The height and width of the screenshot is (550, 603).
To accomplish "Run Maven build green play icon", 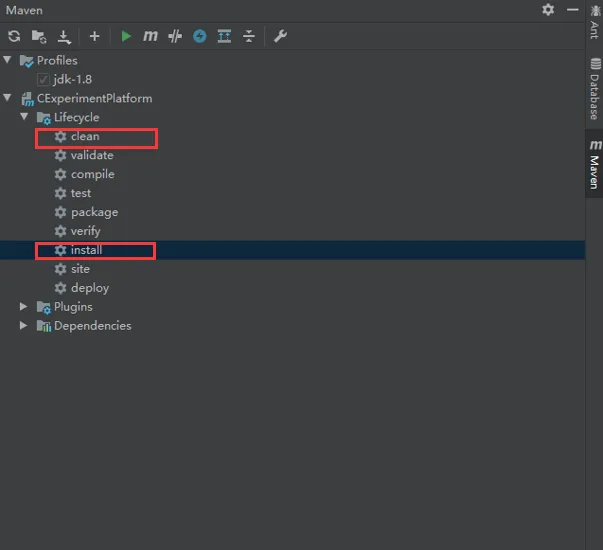I will pos(126,36).
